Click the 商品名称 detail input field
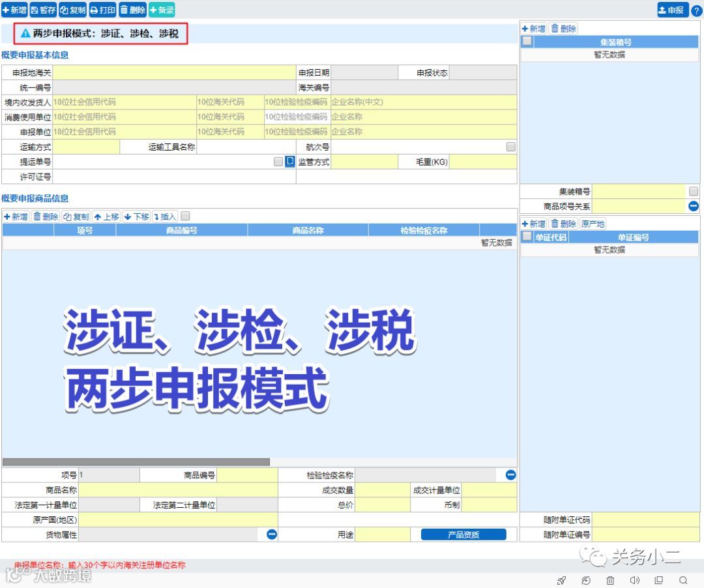The height and width of the screenshot is (588, 704). point(178,490)
